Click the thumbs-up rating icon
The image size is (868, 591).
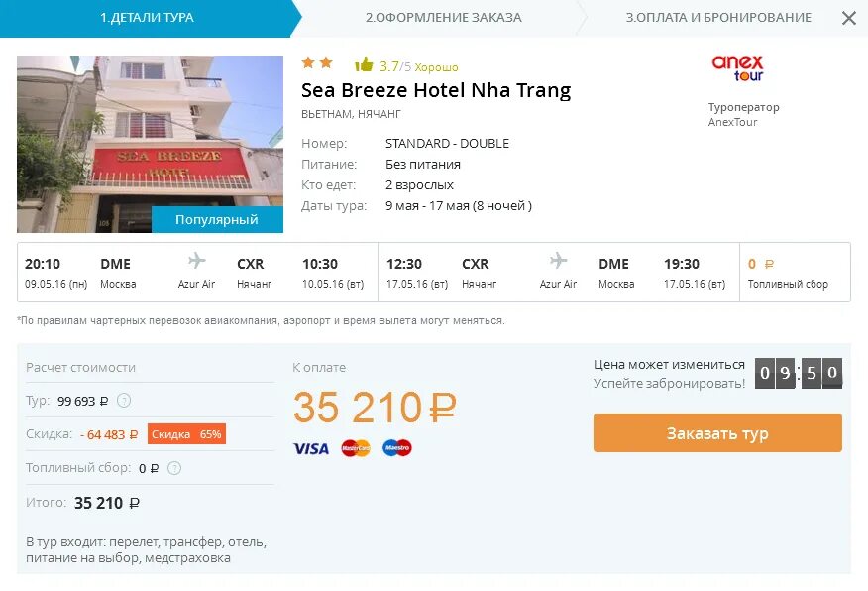tap(364, 65)
